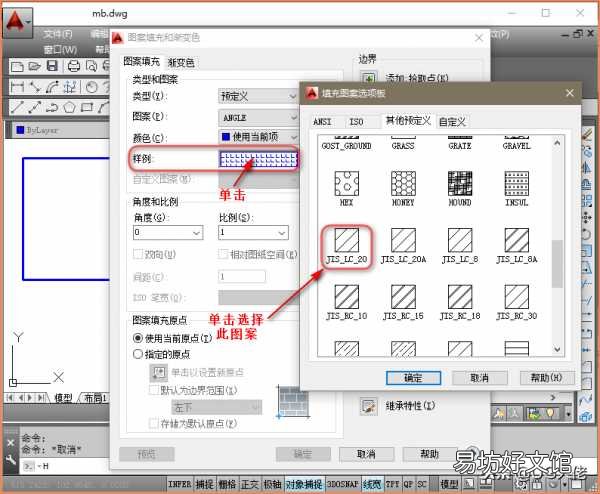The height and width of the screenshot is (494, 600).
Task: Switch to the 渐变色 tab
Action: 181,62
